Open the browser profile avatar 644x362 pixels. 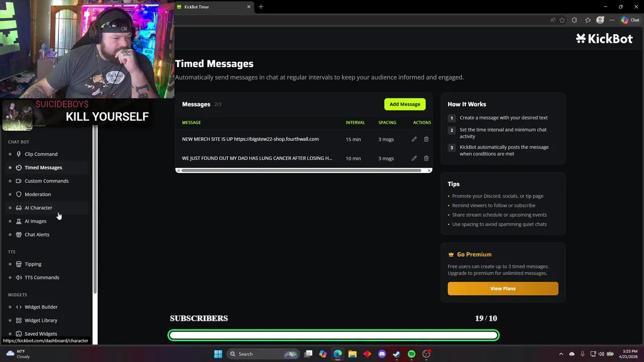600,20
